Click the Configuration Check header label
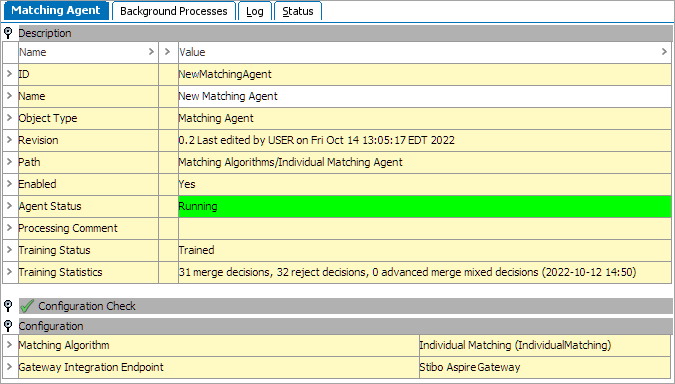The image size is (675, 384). point(87,306)
